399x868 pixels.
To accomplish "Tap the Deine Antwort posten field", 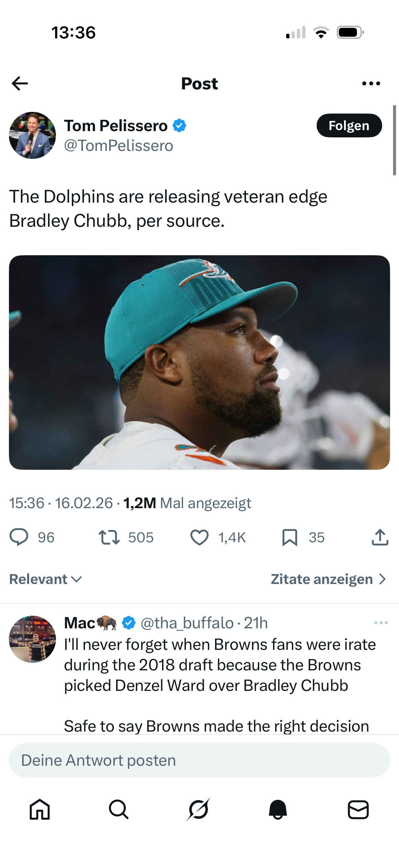I will tap(199, 760).
